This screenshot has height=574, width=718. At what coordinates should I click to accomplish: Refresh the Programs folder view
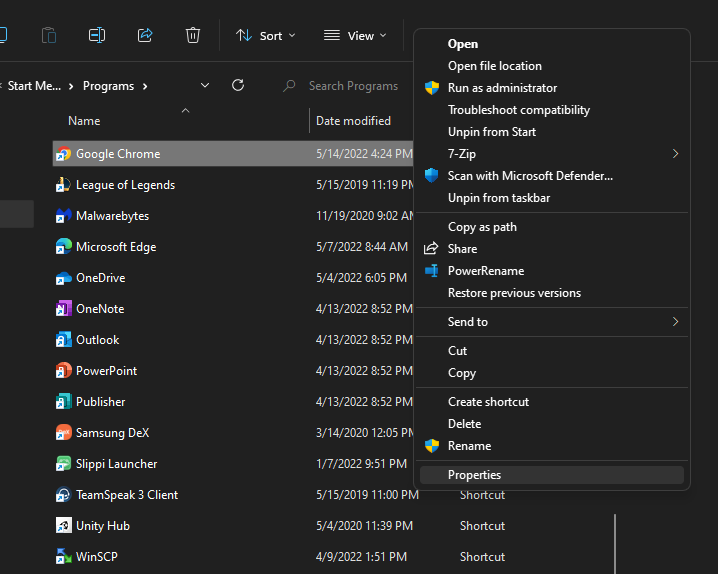(238, 85)
